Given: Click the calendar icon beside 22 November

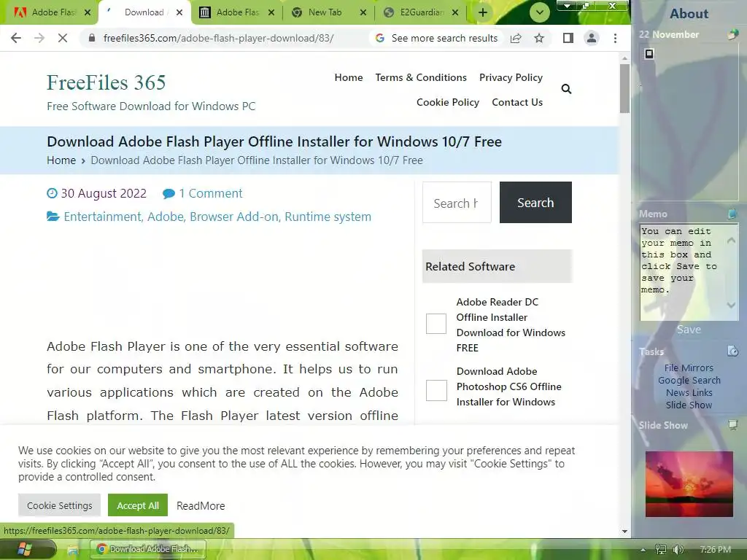Looking at the screenshot, I should click(x=732, y=34).
